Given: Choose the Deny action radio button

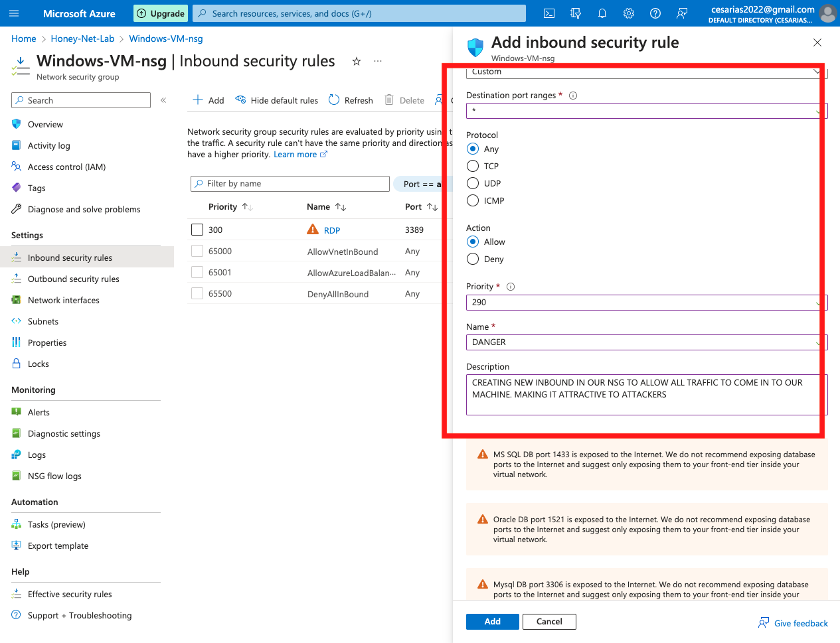Looking at the screenshot, I should [473, 259].
